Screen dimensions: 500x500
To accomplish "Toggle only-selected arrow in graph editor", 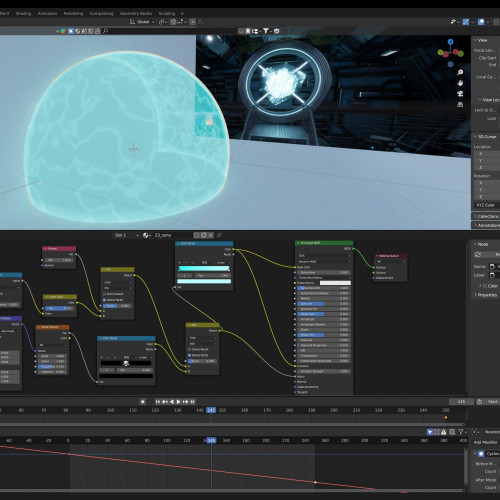I will pos(430,432).
